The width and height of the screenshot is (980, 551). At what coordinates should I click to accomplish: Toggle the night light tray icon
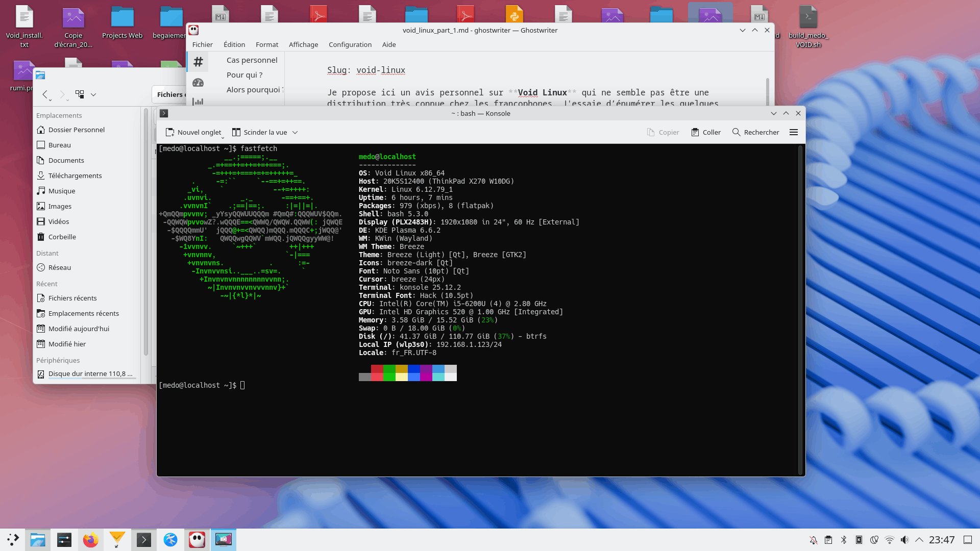pos(874,540)
